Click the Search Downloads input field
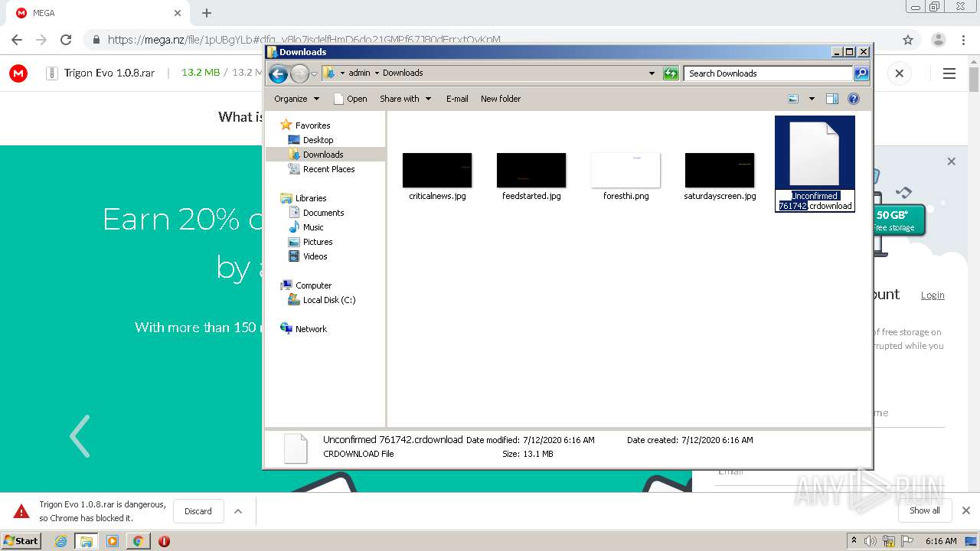Screen dimensions: 980x551 768,73
